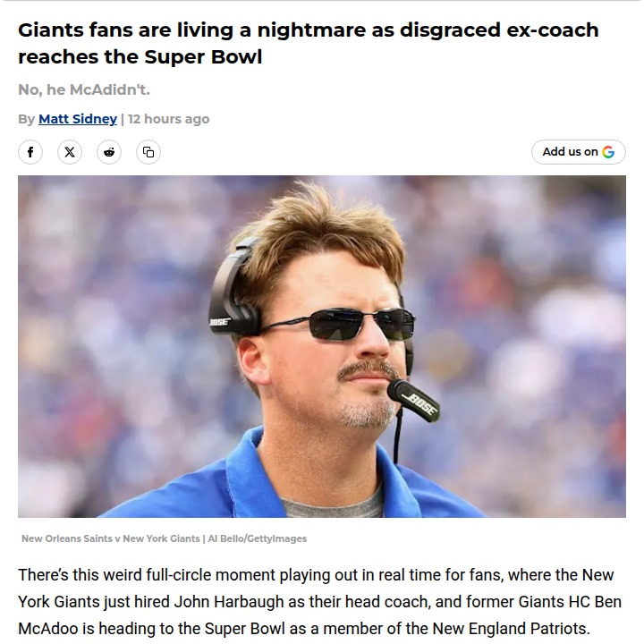Click the coach photo hero image

(322, 346)
